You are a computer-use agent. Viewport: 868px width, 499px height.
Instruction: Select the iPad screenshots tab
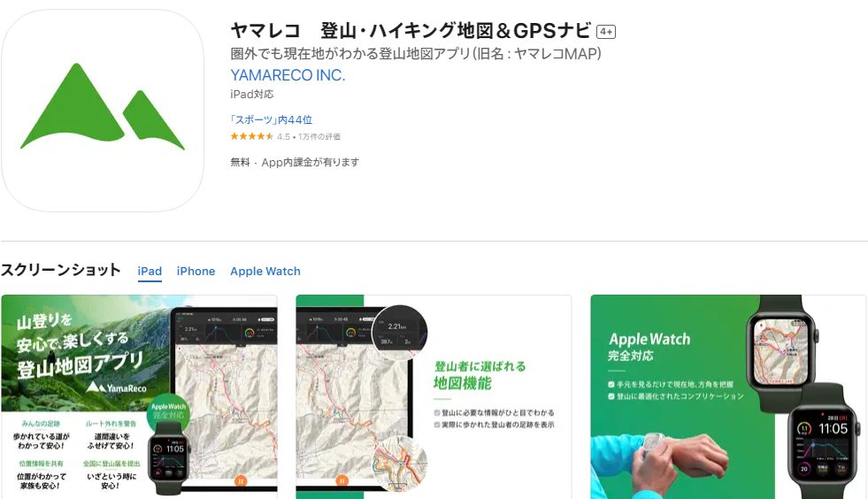point(150,272)
